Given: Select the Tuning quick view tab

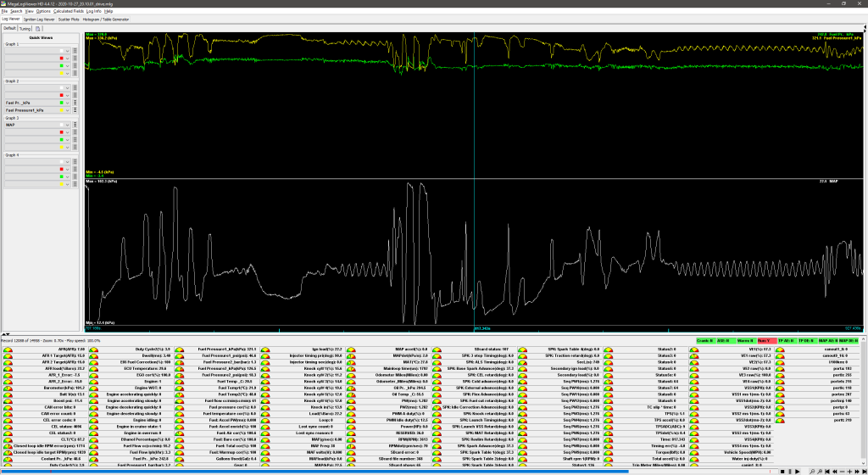Looking at the screenshot, I should click(25, 28).
